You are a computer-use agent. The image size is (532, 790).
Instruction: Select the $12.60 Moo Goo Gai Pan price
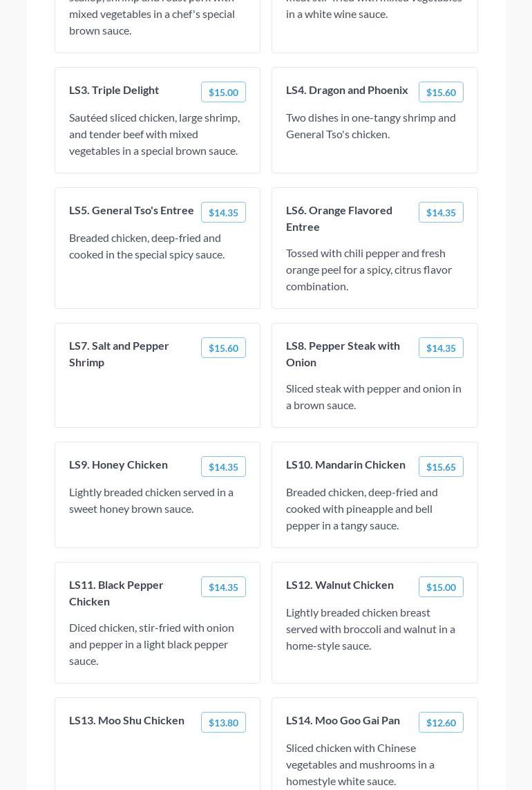click(x=441, y=722)
